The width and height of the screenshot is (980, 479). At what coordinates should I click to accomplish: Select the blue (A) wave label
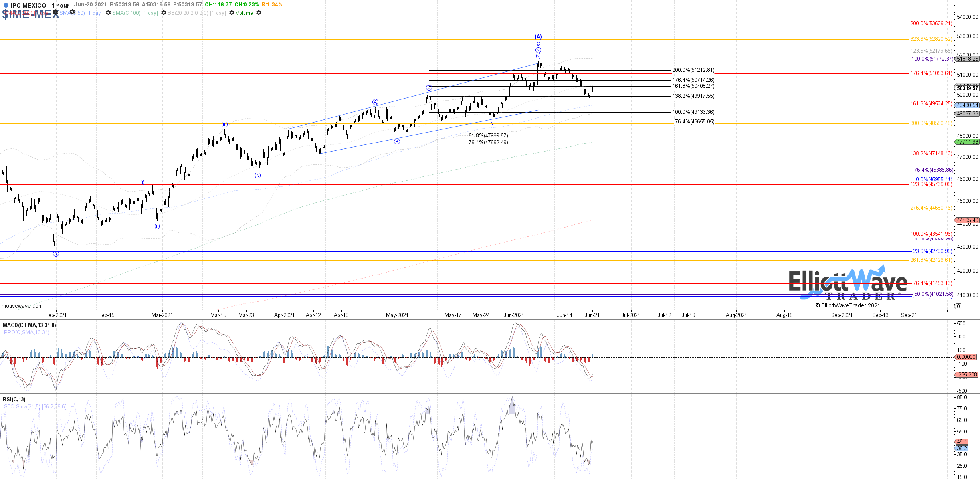pos(538,37)
